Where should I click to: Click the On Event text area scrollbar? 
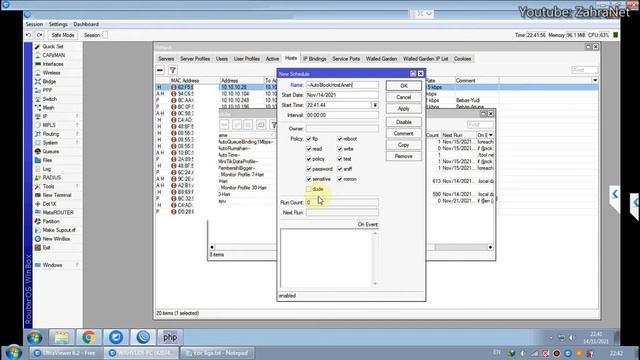click(x=375, y=258)
